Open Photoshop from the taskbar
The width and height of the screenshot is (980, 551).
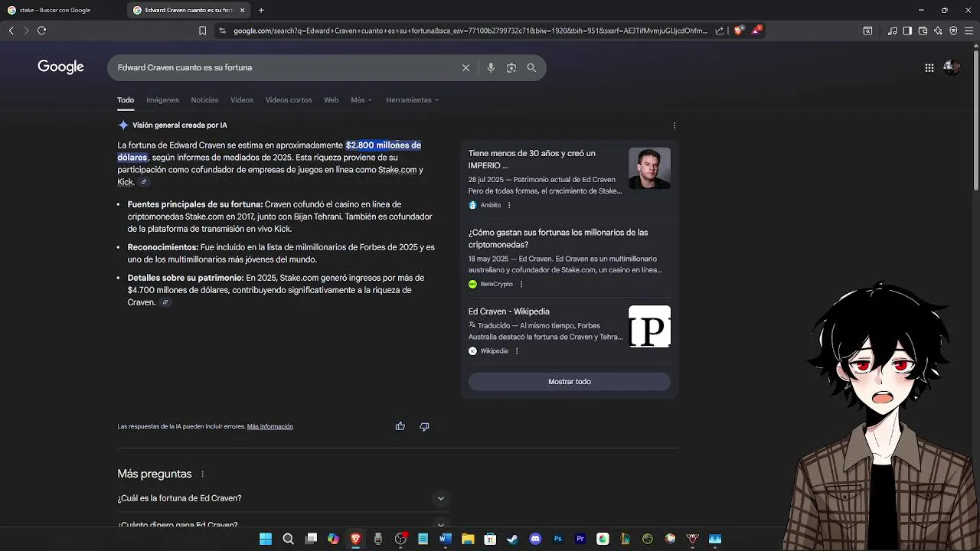pyautogui.click(x=557, y=539)
